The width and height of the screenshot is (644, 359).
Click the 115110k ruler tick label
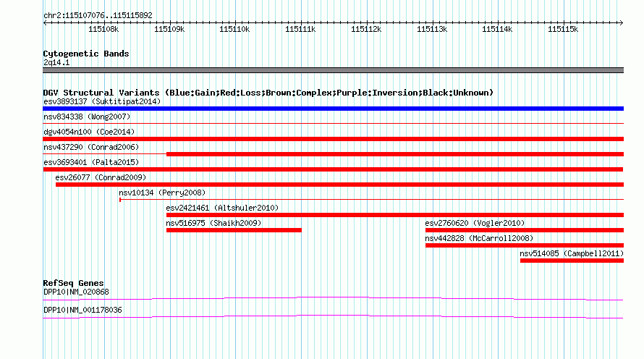(x=234, y=29)
